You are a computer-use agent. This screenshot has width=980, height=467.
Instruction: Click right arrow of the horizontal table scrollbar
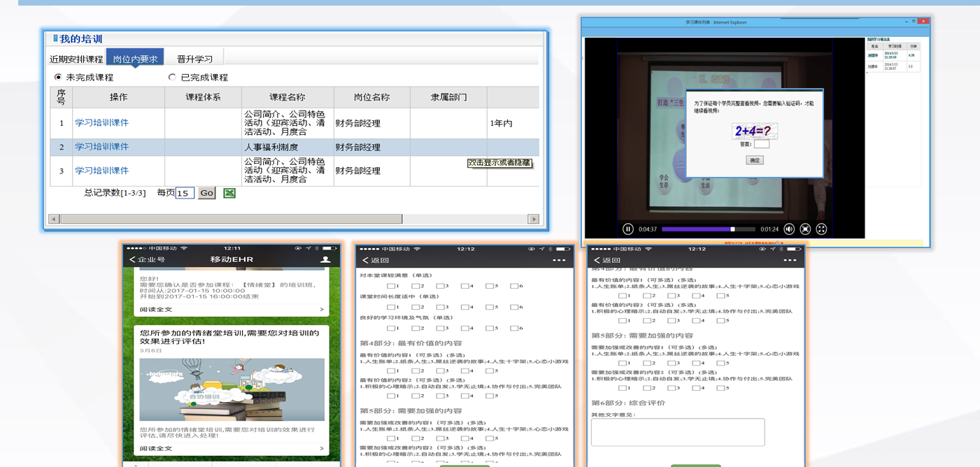(534, 219)
